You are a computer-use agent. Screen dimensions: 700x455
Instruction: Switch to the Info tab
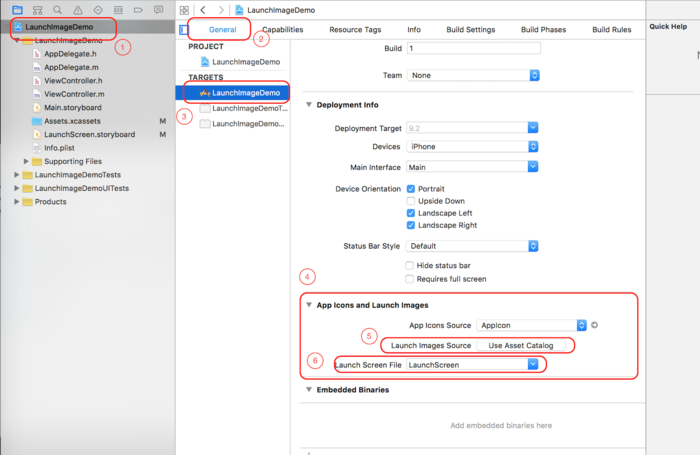(414, 29)
